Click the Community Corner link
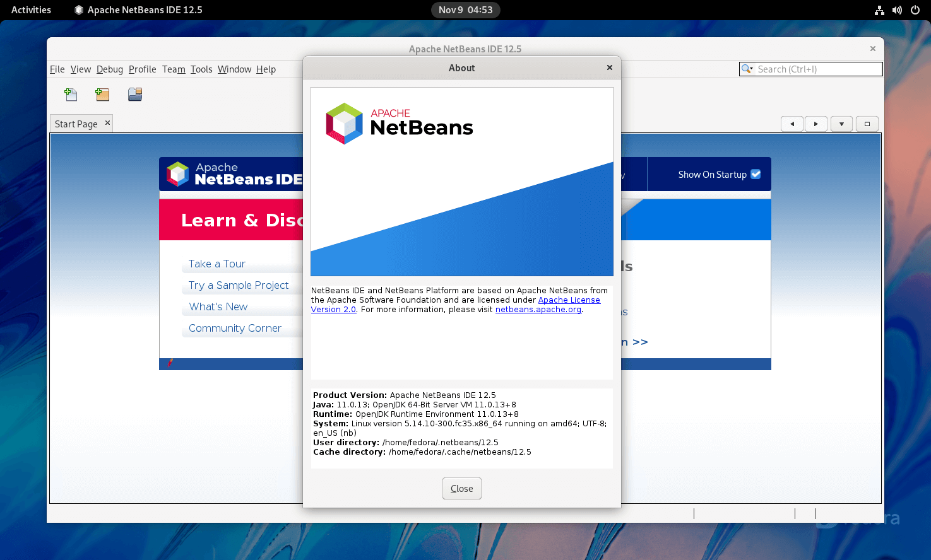 tap(235, 328)
